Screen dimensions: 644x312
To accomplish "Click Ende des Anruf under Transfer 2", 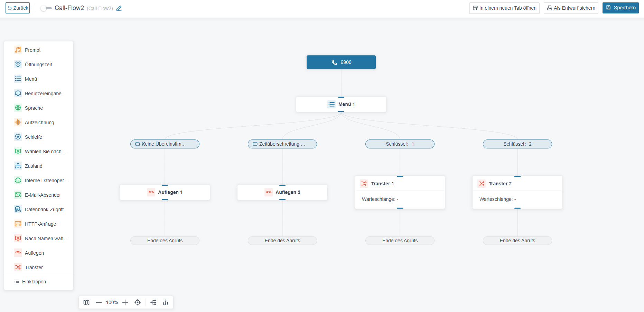I will [x=517, y=241].
